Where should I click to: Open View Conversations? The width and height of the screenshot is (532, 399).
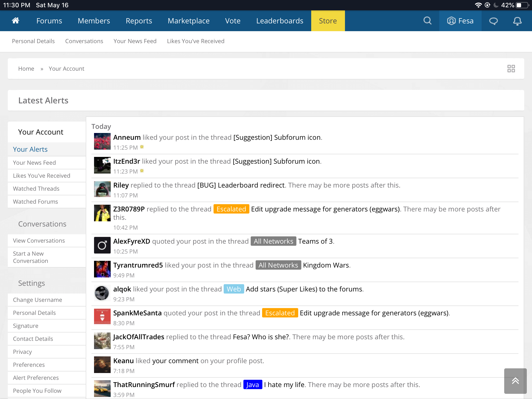tap(47, 241)
